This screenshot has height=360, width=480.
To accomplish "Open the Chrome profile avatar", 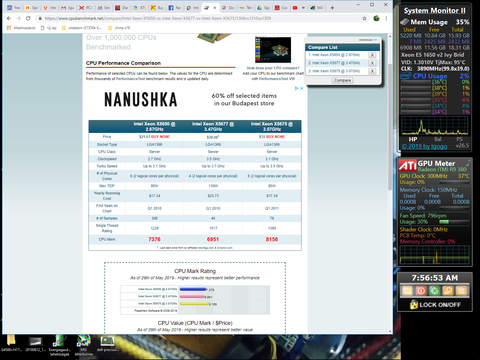I will point(377,18).
